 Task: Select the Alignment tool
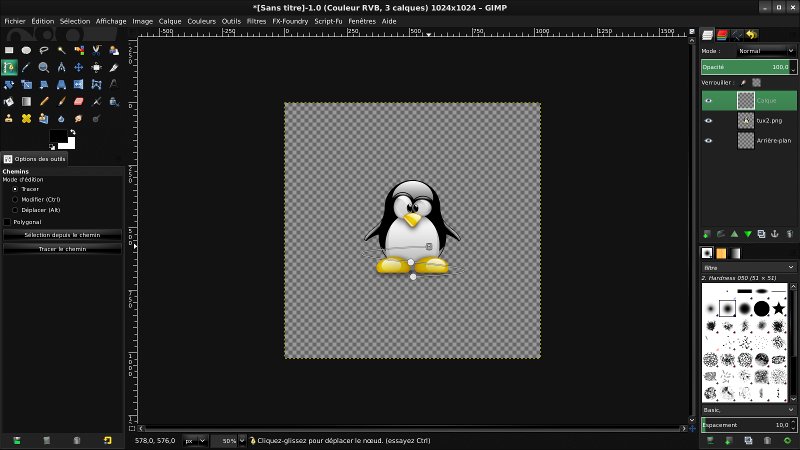(x=96, y=67)
